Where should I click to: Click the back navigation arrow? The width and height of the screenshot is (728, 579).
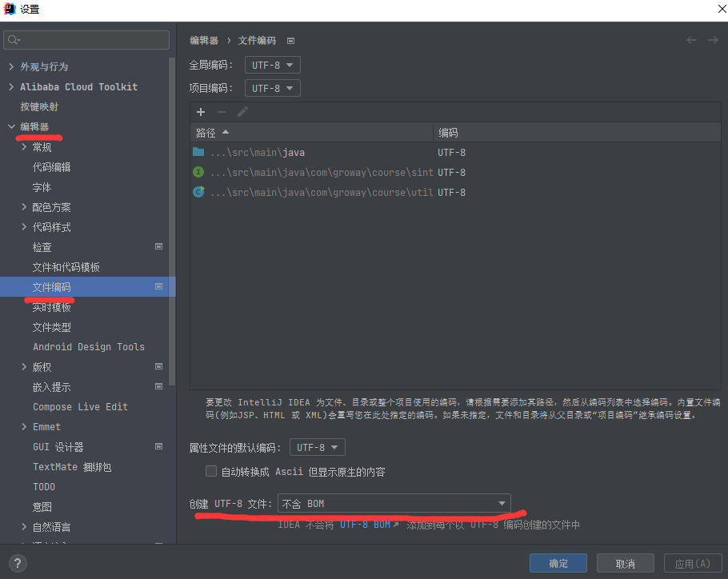(691, 40)
